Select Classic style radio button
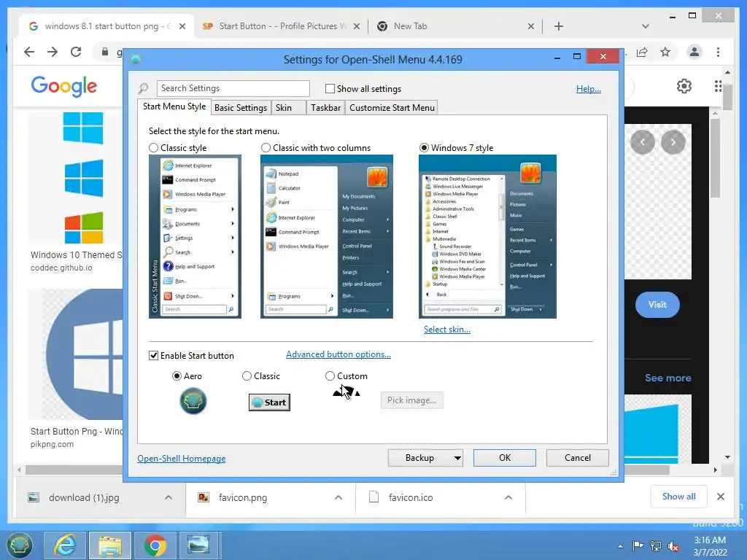 pyautogui.click(x=153, y=148)
